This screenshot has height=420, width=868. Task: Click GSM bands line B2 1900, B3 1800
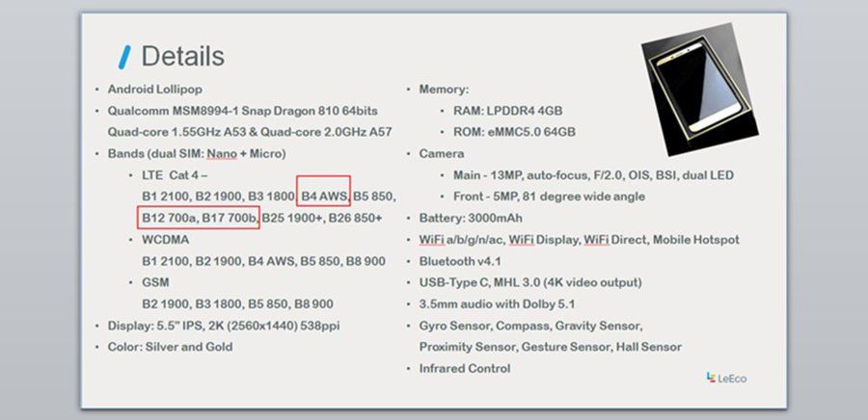[237, 304]
